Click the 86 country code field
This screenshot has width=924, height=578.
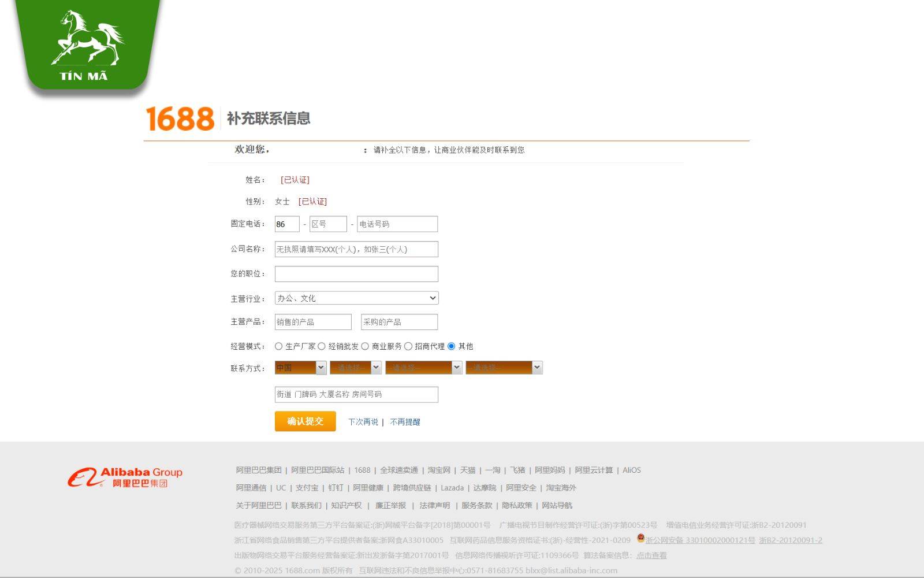[287, 224]
